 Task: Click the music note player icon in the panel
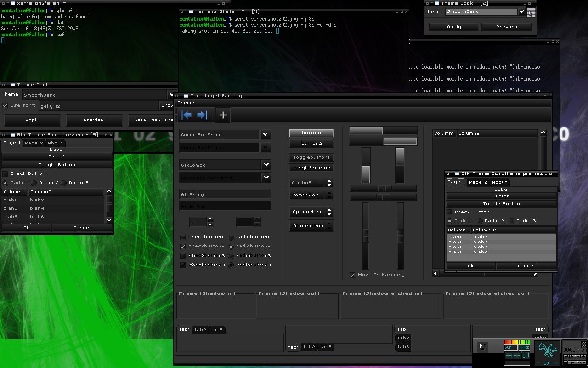482,347
